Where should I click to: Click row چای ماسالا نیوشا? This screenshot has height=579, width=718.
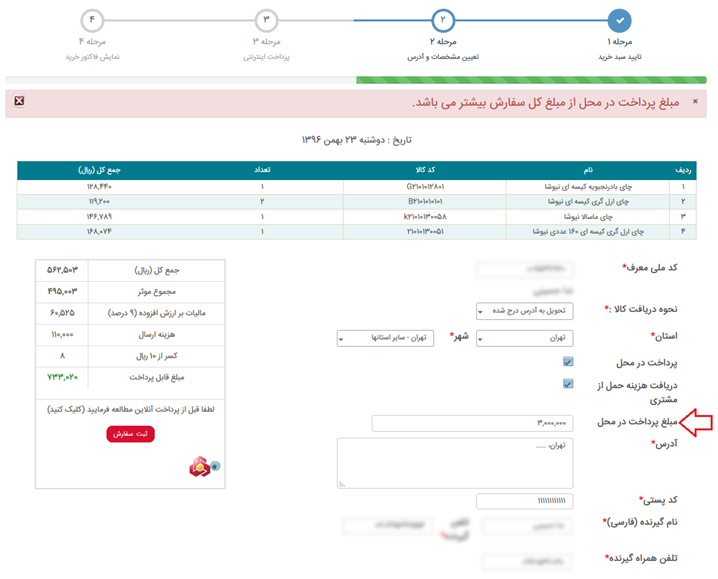pyautogui.click(x=357, y=217)
